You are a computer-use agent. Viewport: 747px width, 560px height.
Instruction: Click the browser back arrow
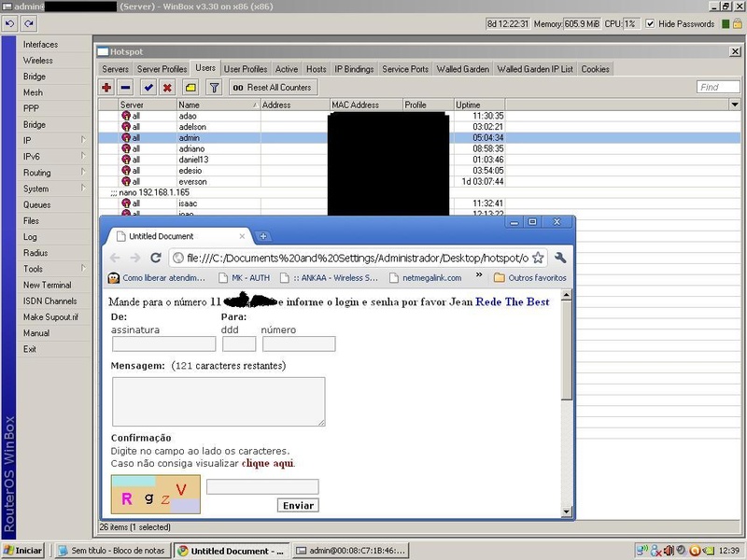click(115, 258)
